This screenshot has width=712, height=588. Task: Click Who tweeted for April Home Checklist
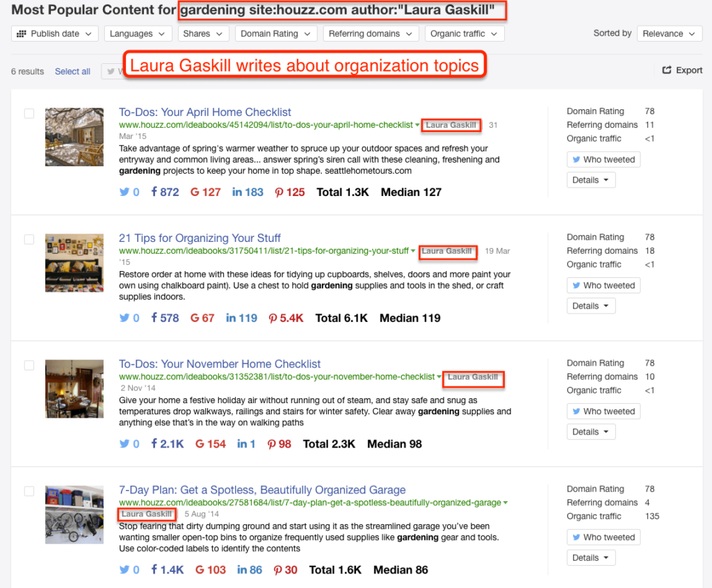tap(604, 159)
